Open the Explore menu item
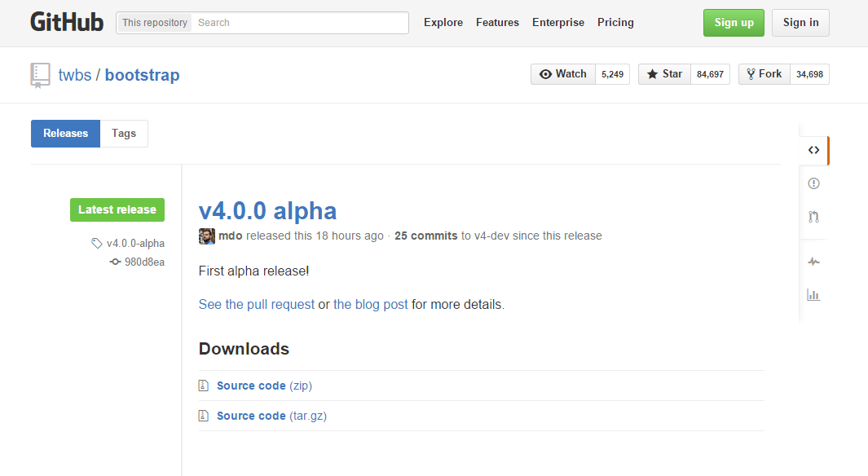The height and width of the screenshot is (476, 868). [x=443, y=22]
